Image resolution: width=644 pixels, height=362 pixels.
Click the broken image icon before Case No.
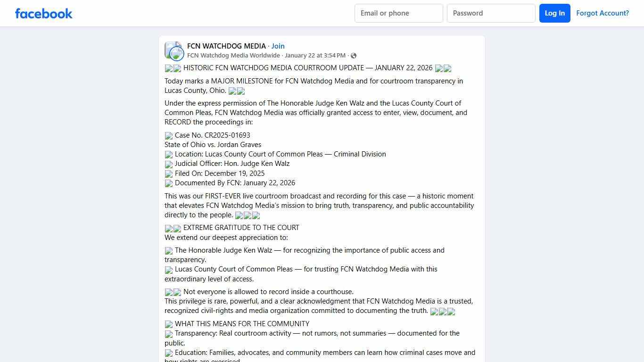169,136
